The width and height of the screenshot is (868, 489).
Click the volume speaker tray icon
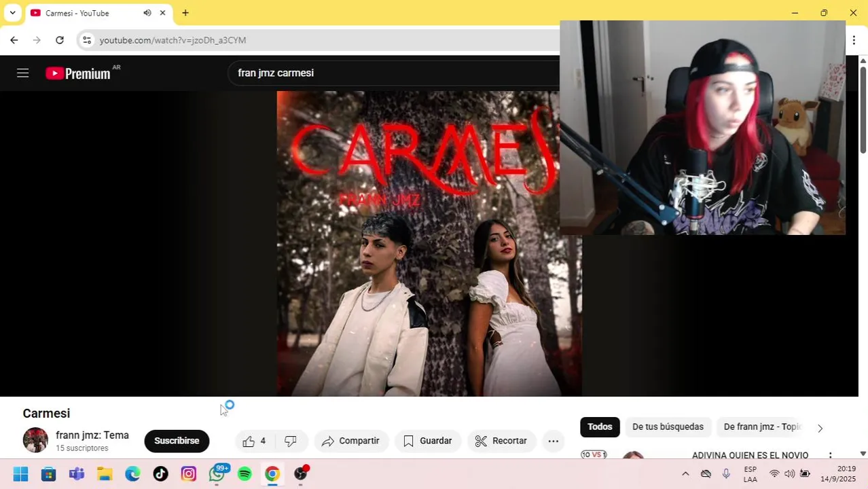(x=789, y=474)
